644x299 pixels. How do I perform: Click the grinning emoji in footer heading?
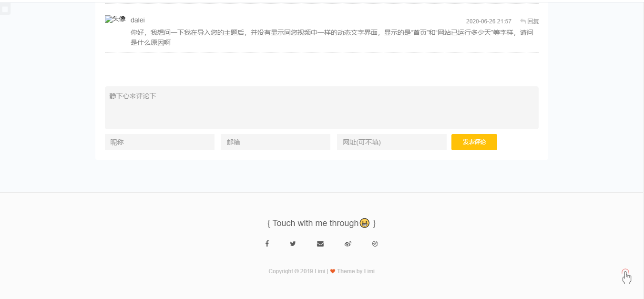[x=365, y=223]
